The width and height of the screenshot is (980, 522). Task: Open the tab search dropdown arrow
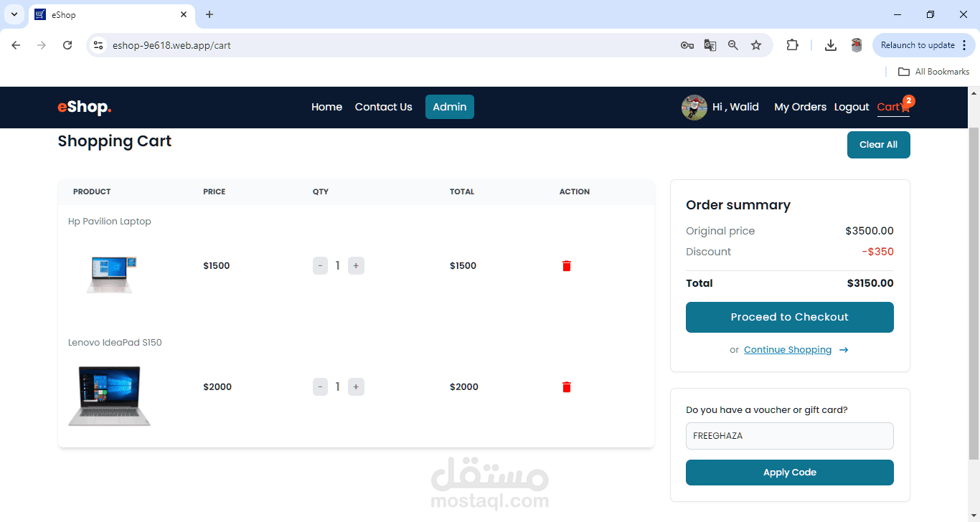pos(14,14)
